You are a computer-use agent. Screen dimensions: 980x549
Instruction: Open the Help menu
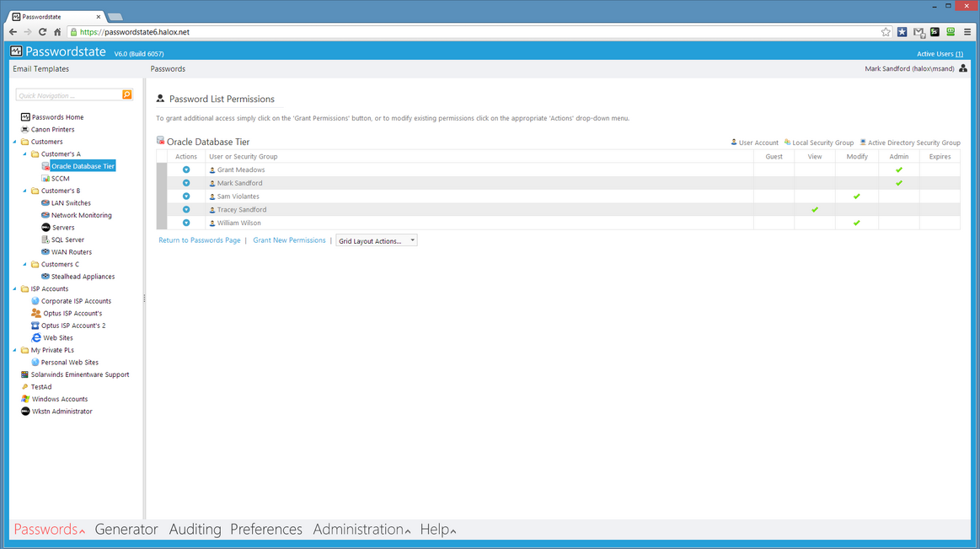pyautogui.click(x=438, y=529)
